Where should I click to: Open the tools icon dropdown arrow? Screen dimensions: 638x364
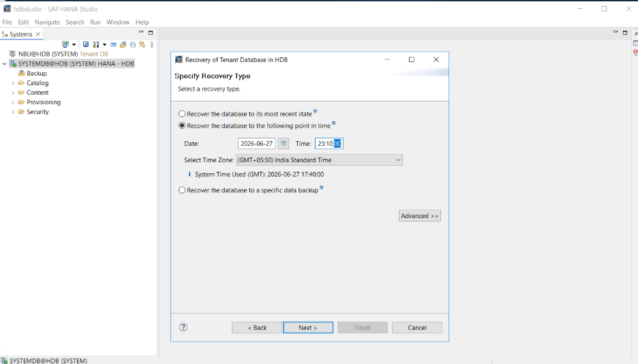pyautogui.click(x=104, y=44)
